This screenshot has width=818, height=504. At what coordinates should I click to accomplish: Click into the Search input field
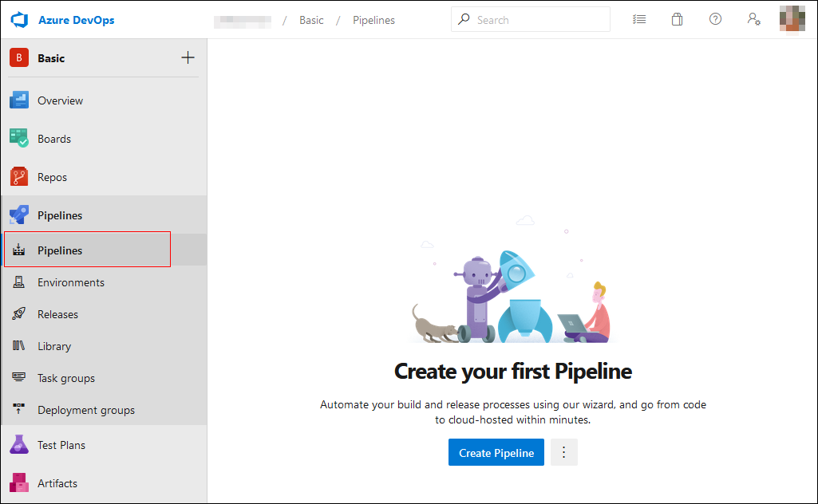pyautogui.click(x=539, y=20)
